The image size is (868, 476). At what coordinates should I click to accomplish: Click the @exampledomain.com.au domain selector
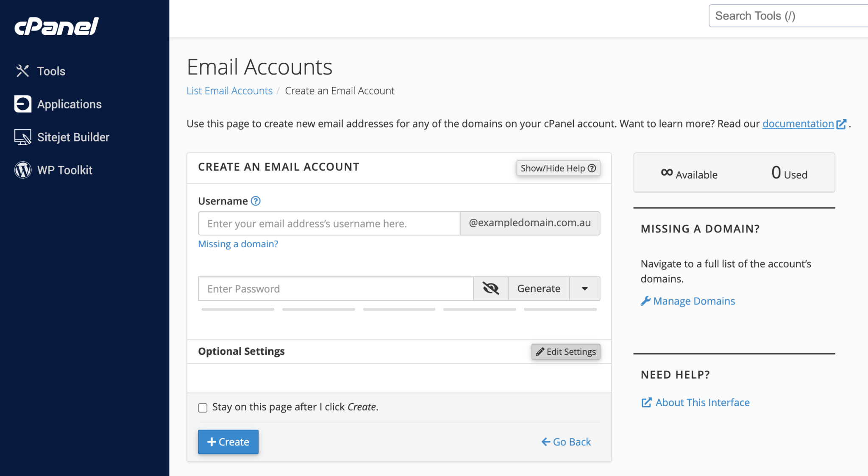(x=530, y=223)
